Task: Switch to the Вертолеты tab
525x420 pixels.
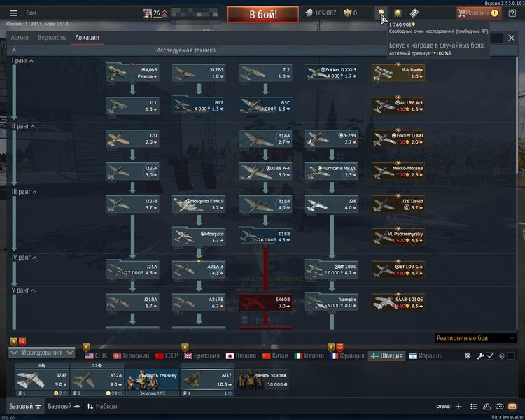Action: (x=52, y=37)
